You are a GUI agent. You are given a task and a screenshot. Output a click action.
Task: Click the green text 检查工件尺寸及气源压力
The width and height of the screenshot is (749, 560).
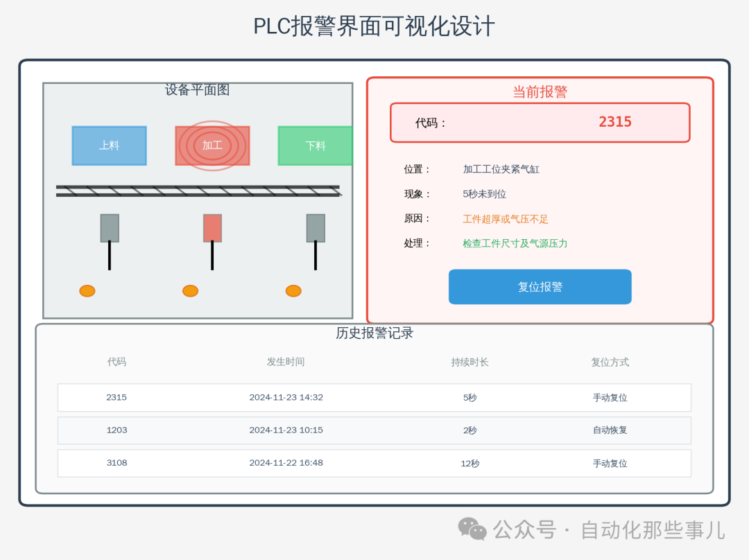tap(515, 243)
